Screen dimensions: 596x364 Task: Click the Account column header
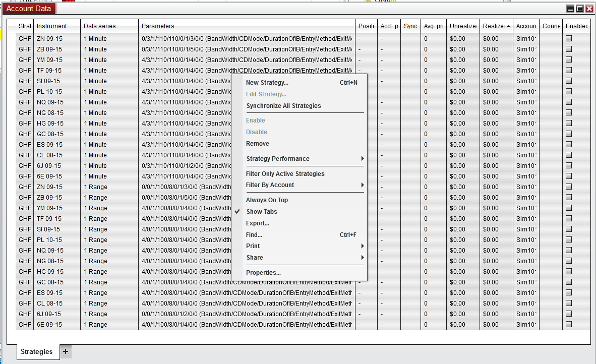point(526,26)
